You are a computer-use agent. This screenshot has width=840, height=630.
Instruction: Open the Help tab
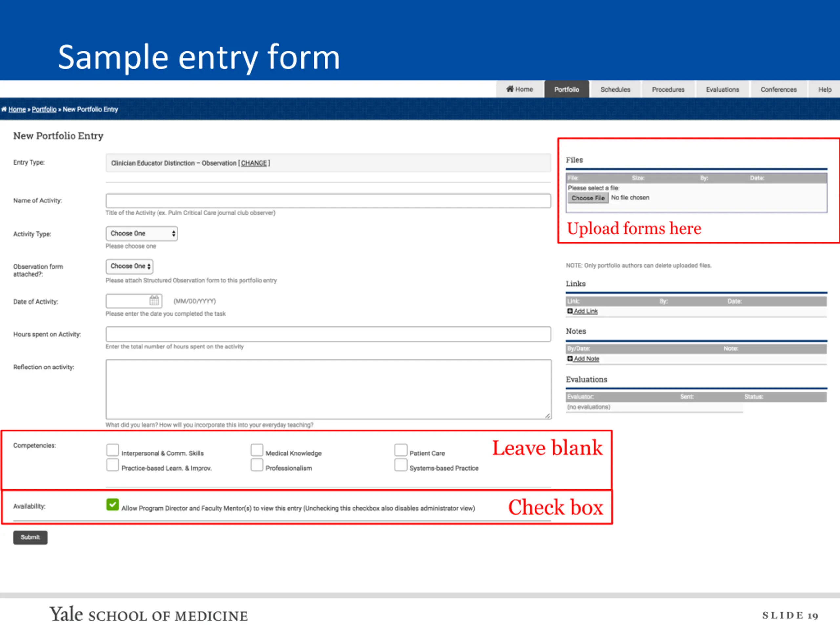(x=825, y=89)
